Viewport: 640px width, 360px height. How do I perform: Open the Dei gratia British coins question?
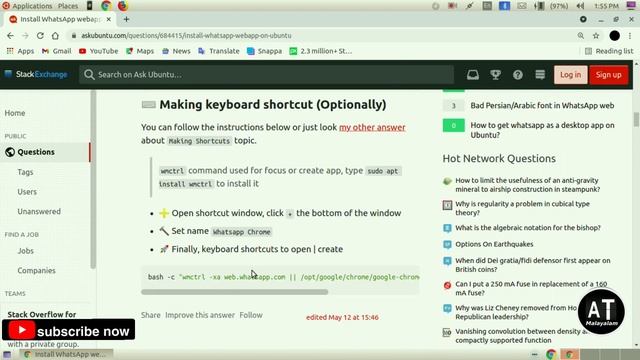(x=533, y=265)
